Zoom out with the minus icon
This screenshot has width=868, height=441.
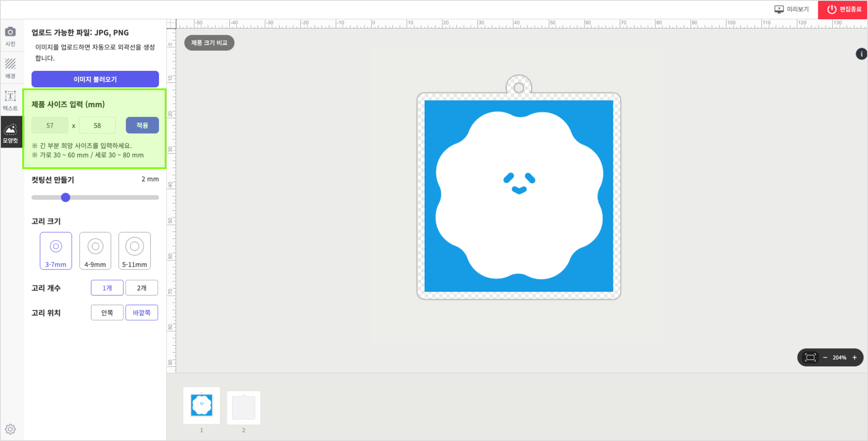point(825,358)
